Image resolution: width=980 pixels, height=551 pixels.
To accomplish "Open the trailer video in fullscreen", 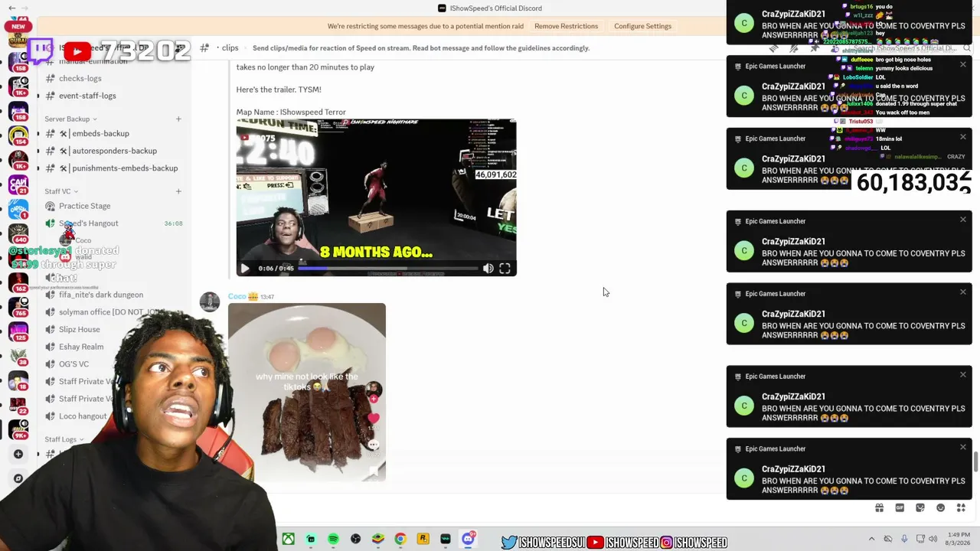I will [x=505, y=269].
